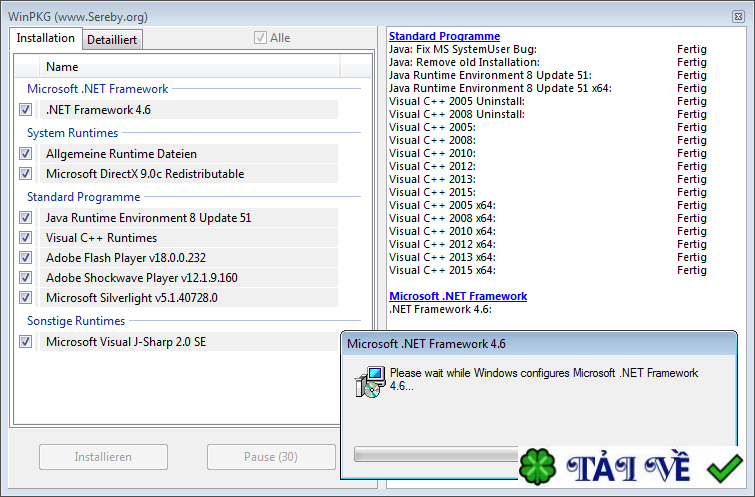Click Java Runtime Environment 8 Update 51 x64 line
Viewport: 755px width, 497px height.
(500, 88)
